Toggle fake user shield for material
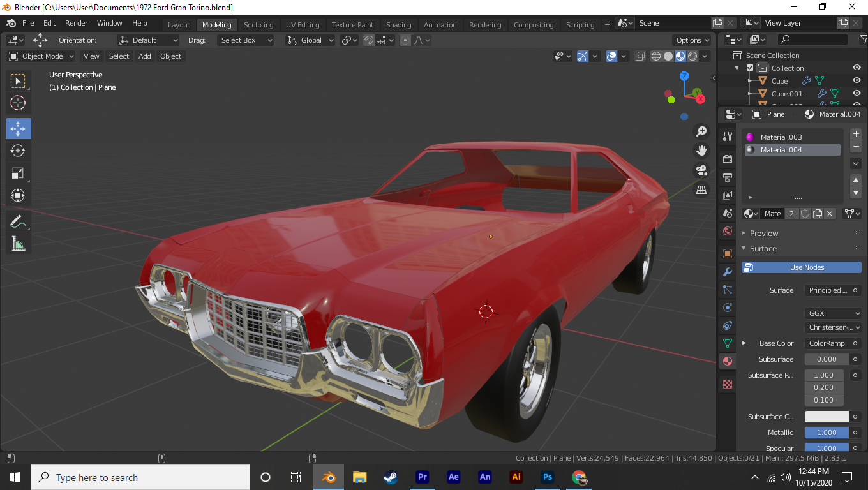Screen dimensions: 868x490 (x=805, y=214)
